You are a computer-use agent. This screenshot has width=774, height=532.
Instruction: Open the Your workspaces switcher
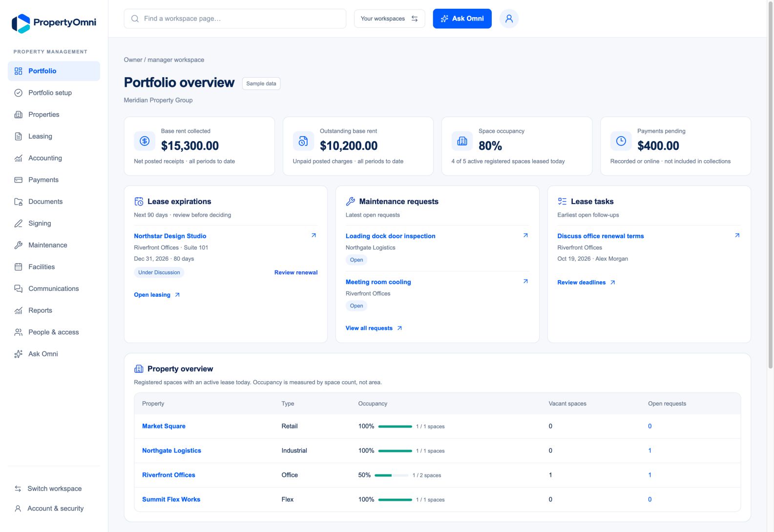tap(389, 19)
